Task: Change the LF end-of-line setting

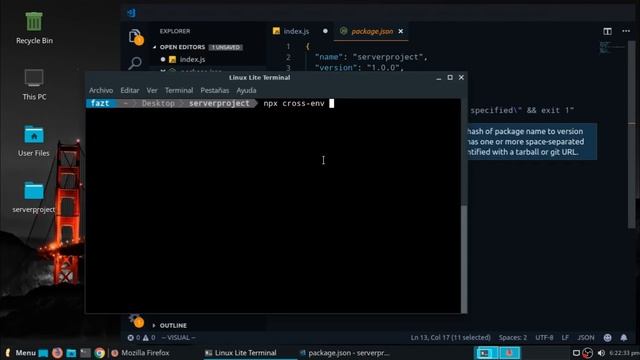Action: tap(565, 338)
